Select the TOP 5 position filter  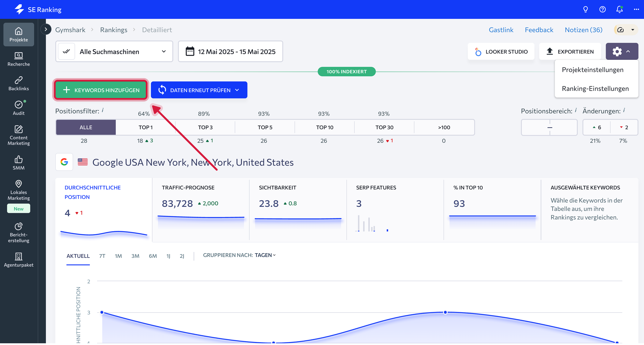265,128
